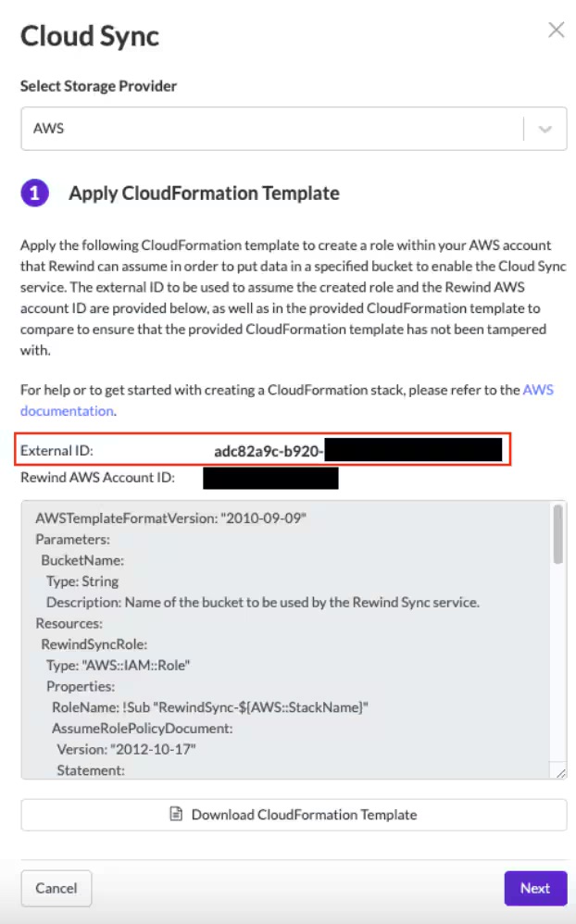Viewport: 576px width, 924px height.
Task: Click the AWSTemplateFormatVersion line
Action: 171,518
